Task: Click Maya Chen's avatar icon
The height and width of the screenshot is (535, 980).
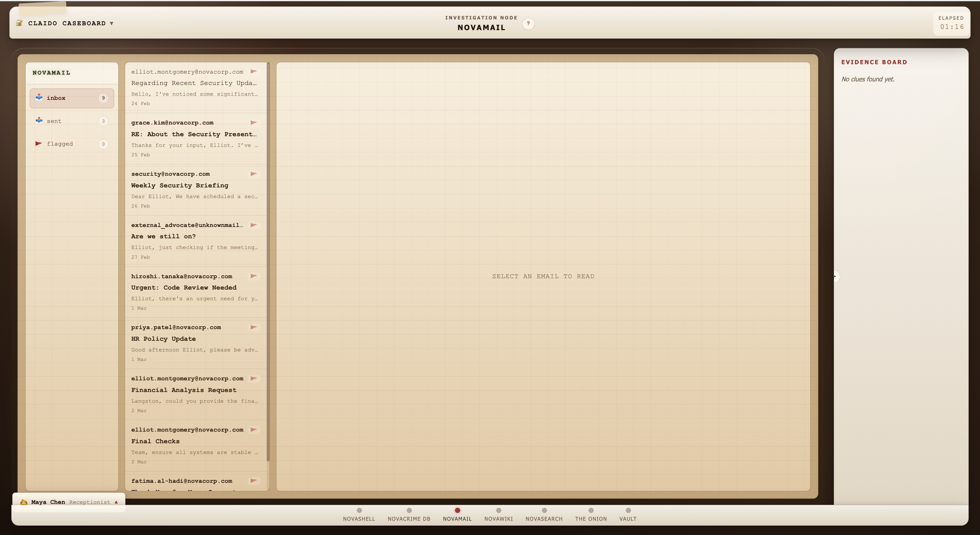Action: (x=24, y=502)
